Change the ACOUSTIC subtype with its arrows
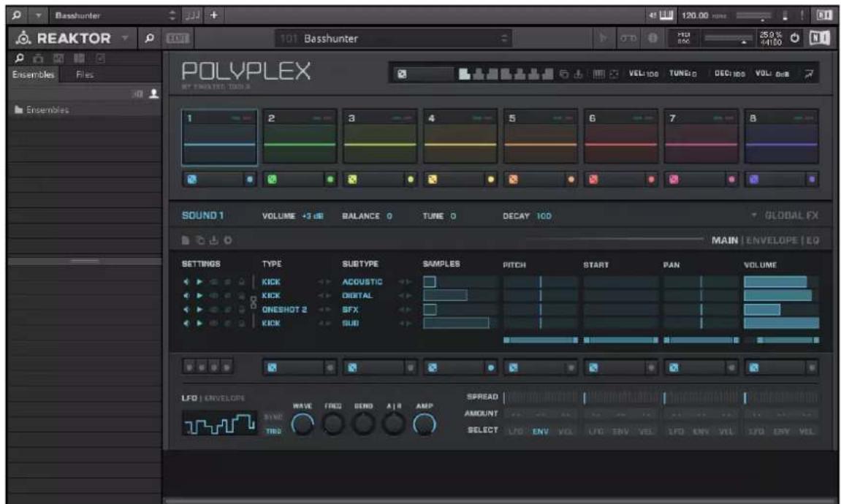The image size is (841, 504). coord(405,282)
